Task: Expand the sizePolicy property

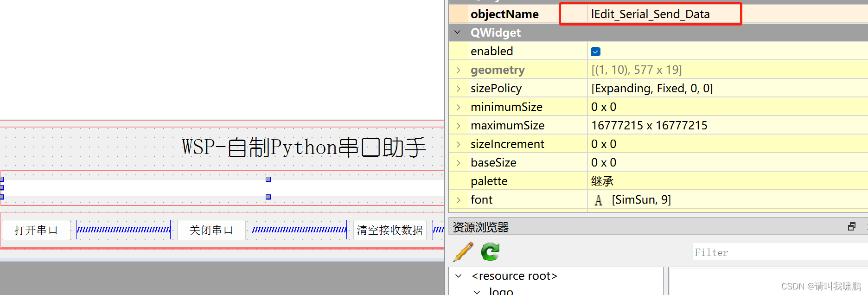Action: pyautogui.click(x=459, y=89)
